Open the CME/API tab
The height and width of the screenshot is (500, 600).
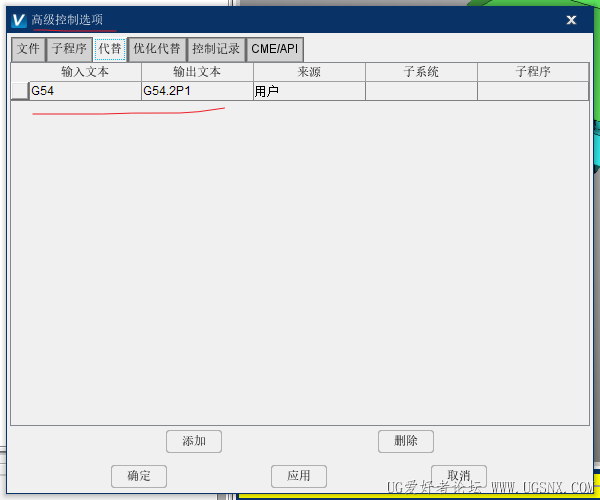275,49
